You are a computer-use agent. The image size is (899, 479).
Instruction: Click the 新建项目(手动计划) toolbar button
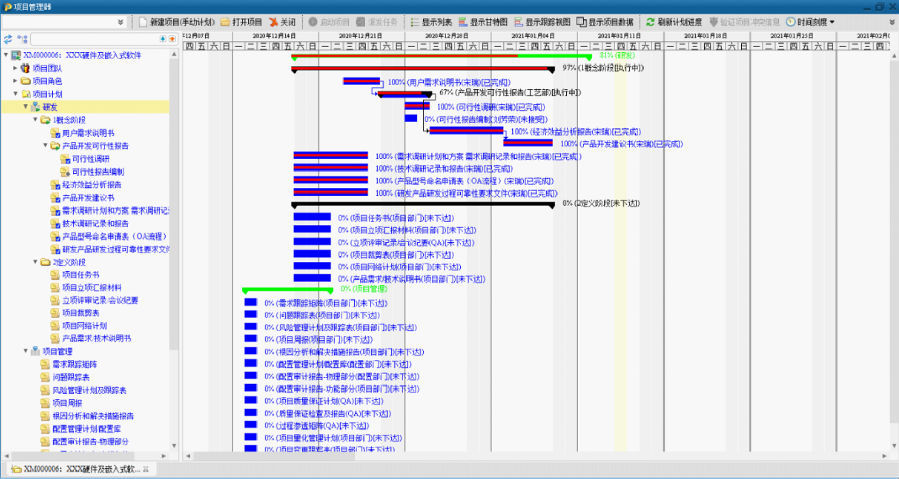tap(177, 22)
